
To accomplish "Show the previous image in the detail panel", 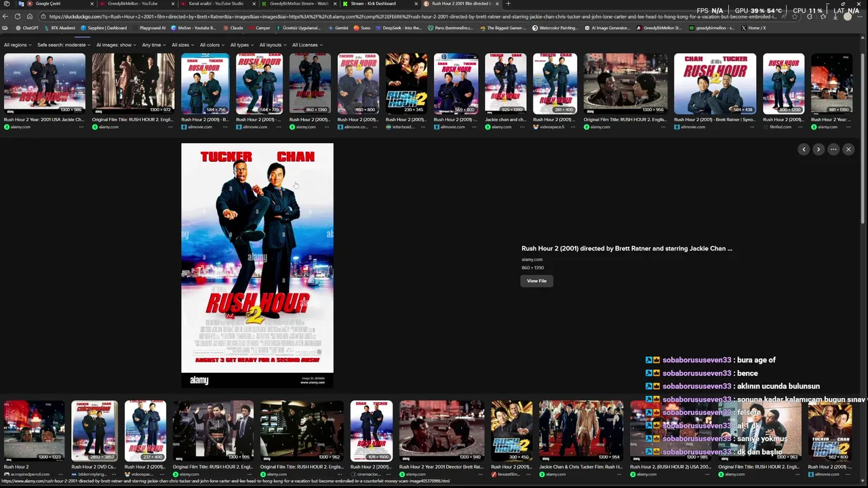I will pyautogui.click(x=804, y=149).
